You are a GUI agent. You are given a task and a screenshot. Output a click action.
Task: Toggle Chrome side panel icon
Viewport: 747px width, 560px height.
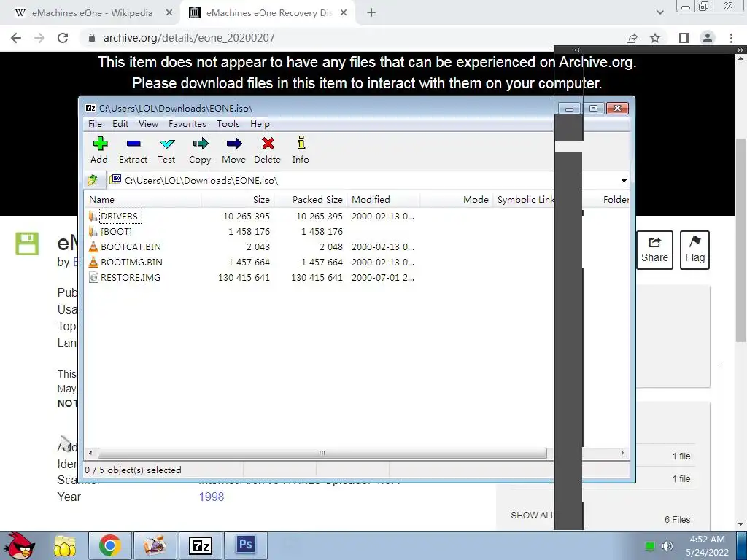(x=684, y=38)
